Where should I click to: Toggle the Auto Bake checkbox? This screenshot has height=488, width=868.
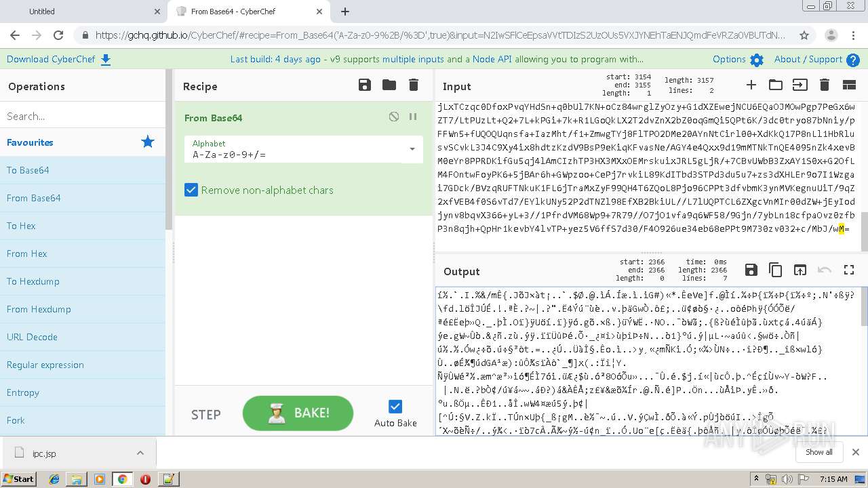pos(395,407)
